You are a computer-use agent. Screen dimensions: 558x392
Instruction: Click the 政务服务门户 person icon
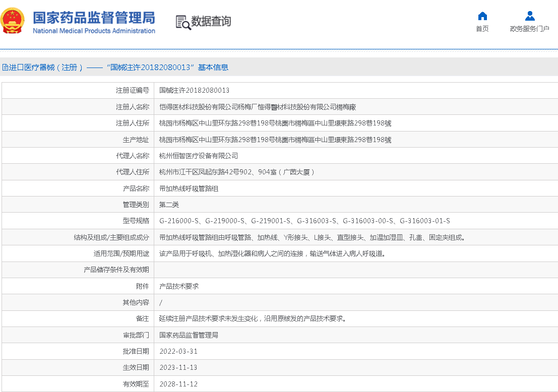click(x=529, y=16)
